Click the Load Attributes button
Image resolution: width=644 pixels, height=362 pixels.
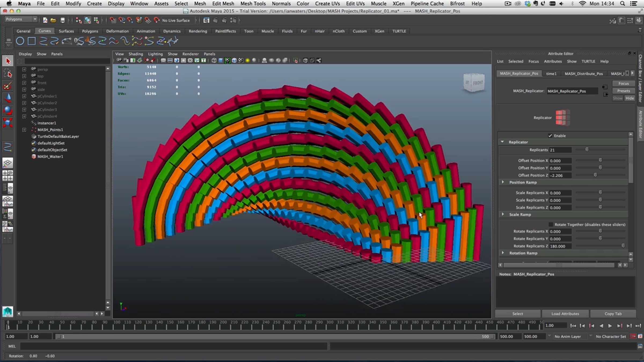(565, 313)
